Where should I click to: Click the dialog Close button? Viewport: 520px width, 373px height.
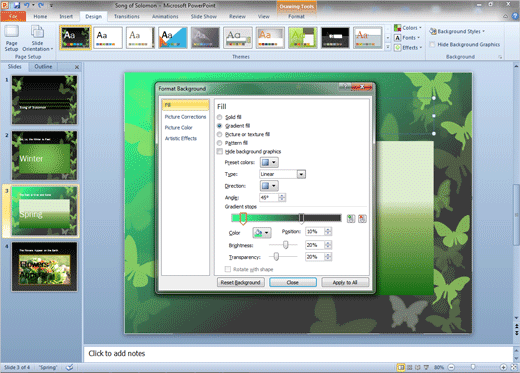tap(293, 282)
